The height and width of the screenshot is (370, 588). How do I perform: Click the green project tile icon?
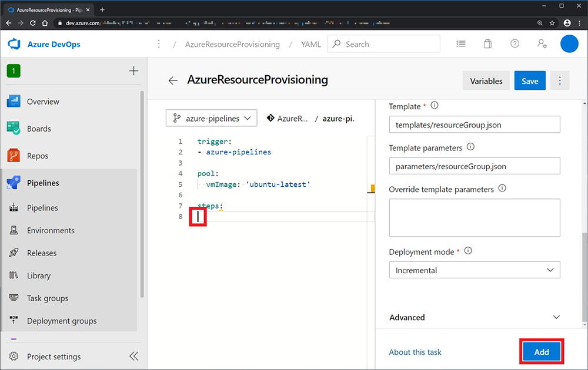14,71
